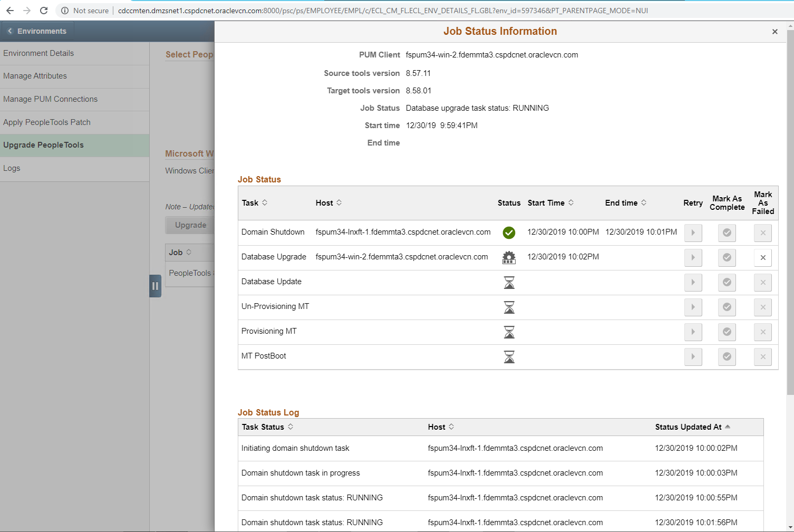Click the sidebar collapse handle
Viewport: 794px width, 532px height.
click(x=155, y=286)
